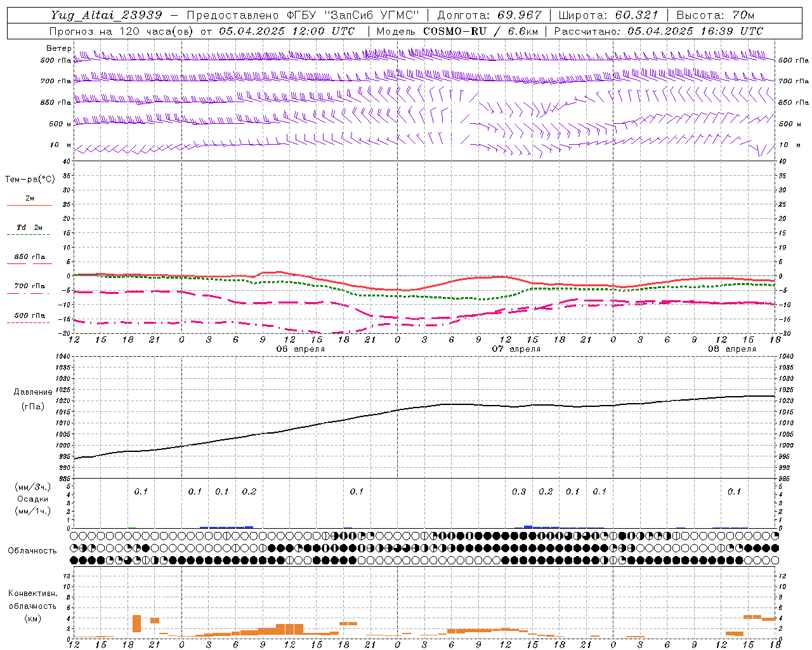
Task: Click the '(мм/3ч.)' precipitation unit label
Action: pyautogui.click(x=33, y=487)
